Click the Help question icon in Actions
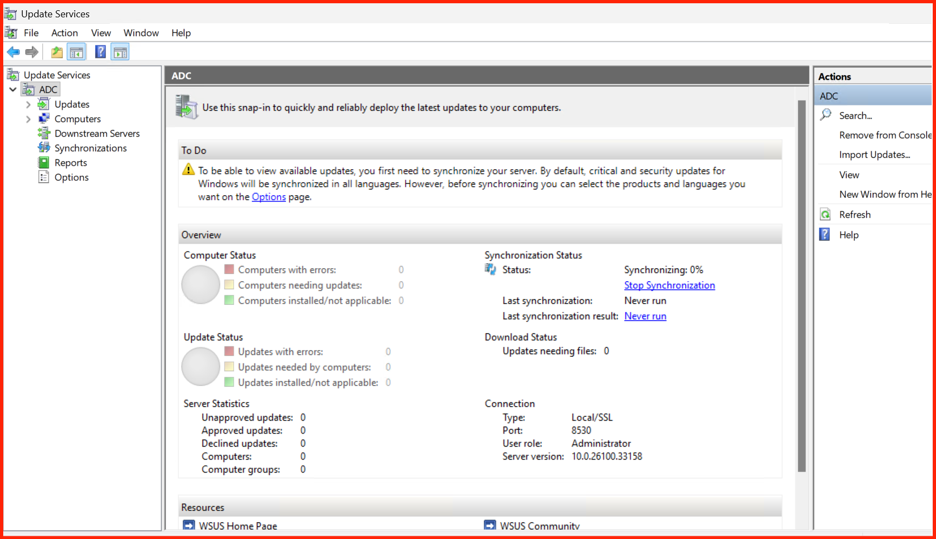This screenshot has width=936, height=539. coord(825,234)
